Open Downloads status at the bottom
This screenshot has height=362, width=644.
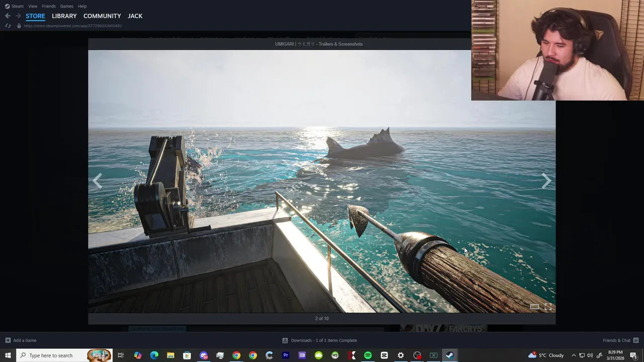pyautogui.click(x=324, y=340)
